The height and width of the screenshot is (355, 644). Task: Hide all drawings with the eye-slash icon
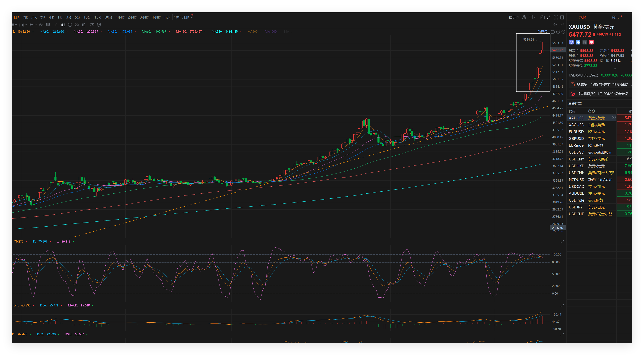pyautogui.click(x=77, y=25)
